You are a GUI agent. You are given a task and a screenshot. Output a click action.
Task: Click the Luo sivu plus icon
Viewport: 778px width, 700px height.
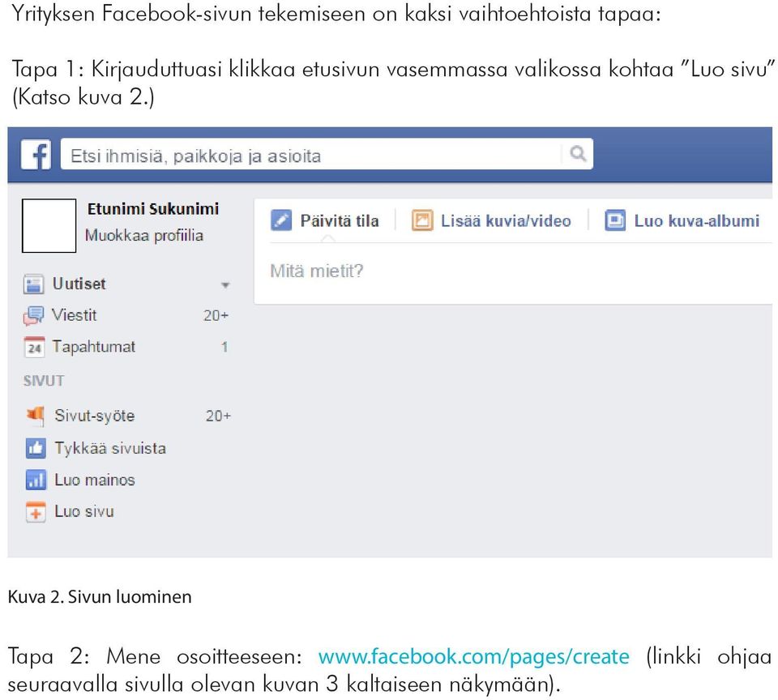tap(36, 511)
